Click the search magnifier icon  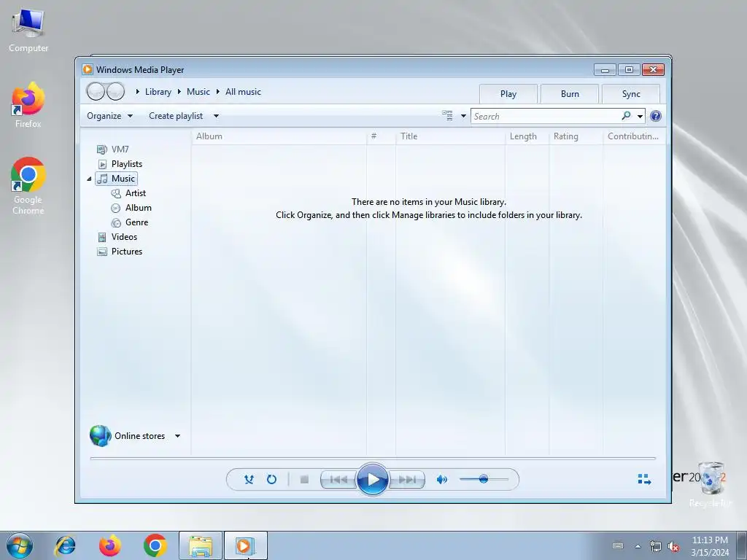tap(626, 116)
